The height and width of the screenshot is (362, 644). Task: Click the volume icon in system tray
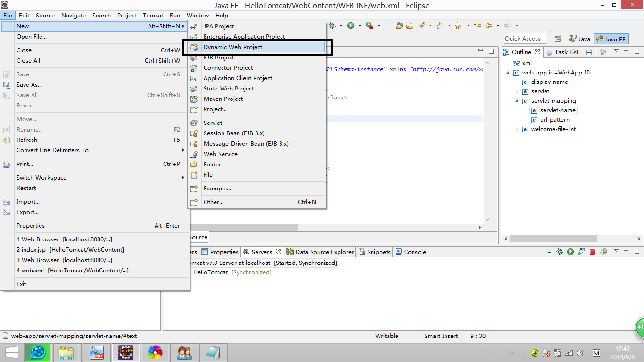(580, 353)
